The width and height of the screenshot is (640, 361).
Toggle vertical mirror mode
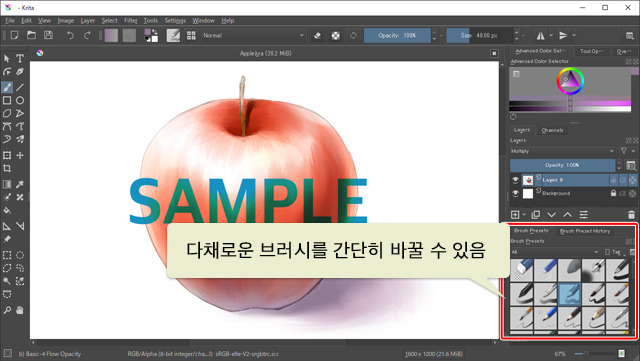pos(563,36)
